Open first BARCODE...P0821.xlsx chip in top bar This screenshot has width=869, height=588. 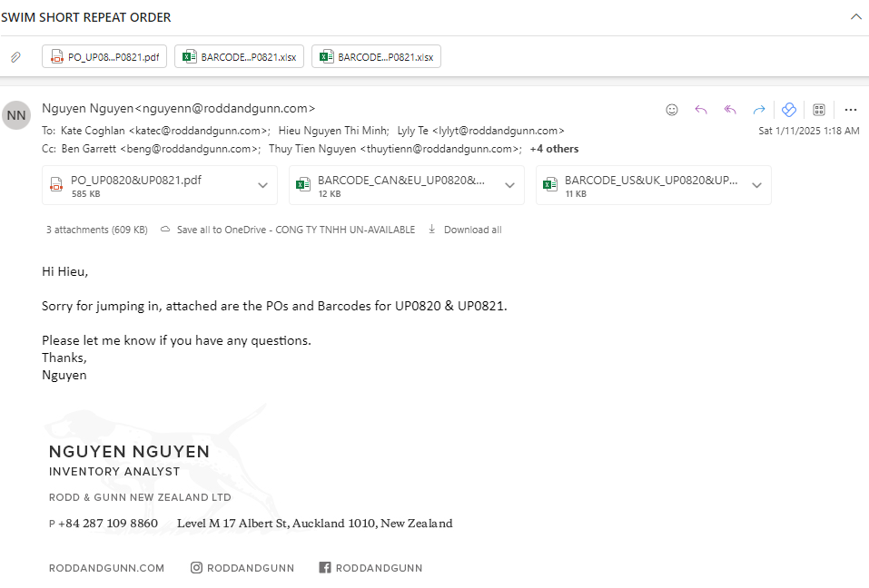pyautogui.click(x=239, y=56)
